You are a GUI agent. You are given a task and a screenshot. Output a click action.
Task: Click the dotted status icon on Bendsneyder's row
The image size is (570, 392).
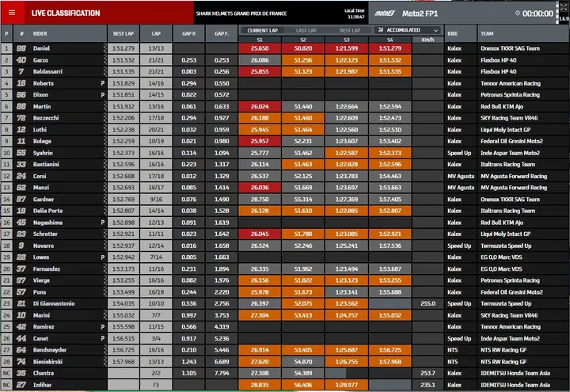[x=104, y=350]
